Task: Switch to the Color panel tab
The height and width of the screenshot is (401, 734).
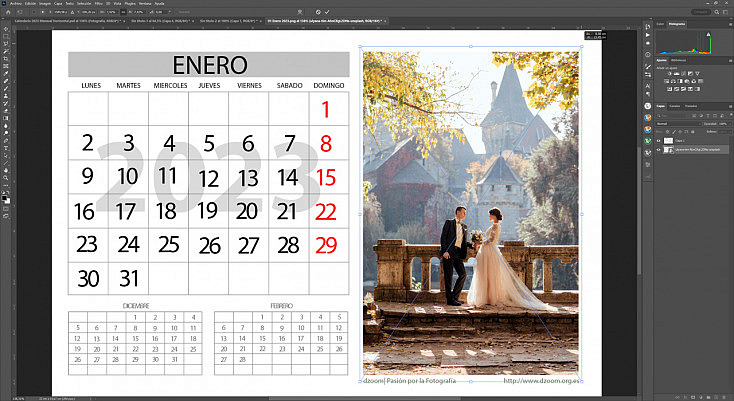Action: click(660, 24)
